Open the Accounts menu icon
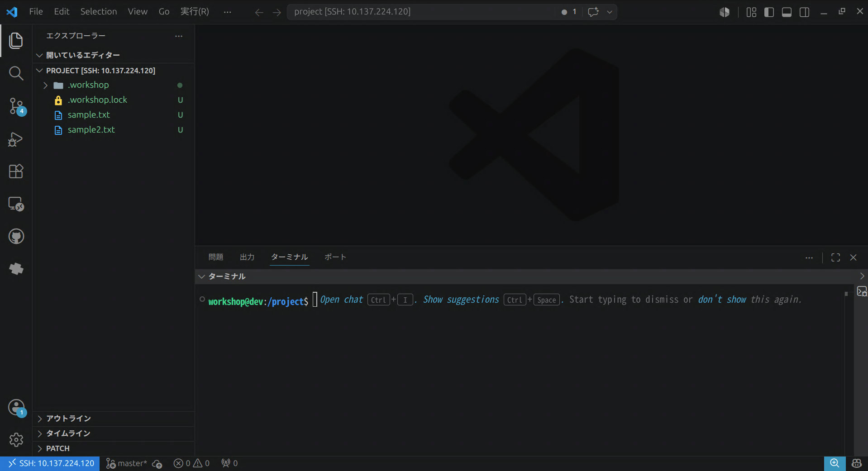The image size is (868, 471). tap(17, 408)
